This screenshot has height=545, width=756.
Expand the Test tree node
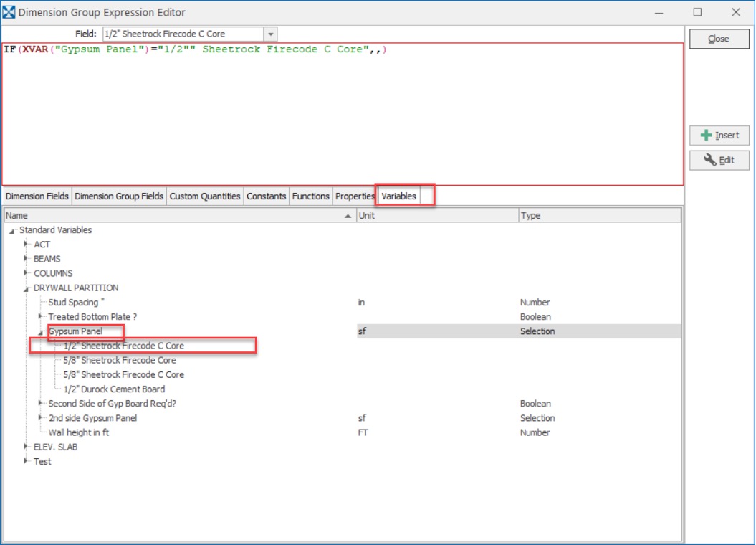tap(26, 462)
